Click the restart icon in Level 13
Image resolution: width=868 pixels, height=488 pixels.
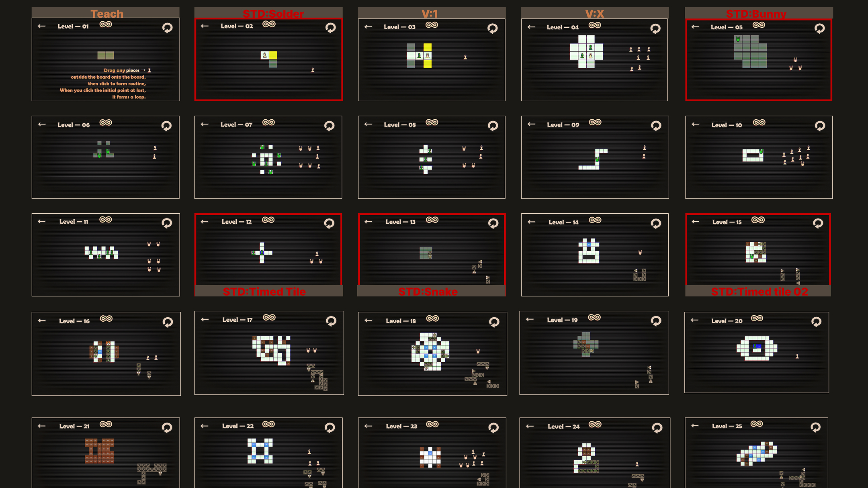493,223
